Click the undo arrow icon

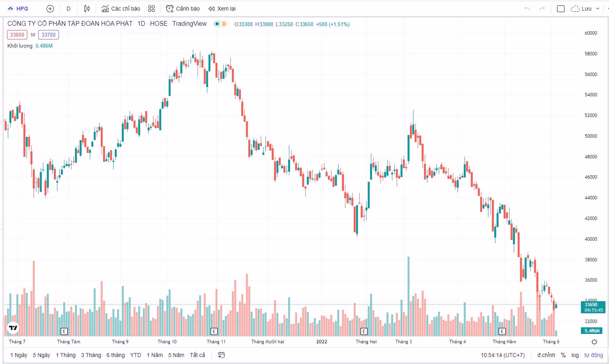pyautogui.click(x=527, y=9)
